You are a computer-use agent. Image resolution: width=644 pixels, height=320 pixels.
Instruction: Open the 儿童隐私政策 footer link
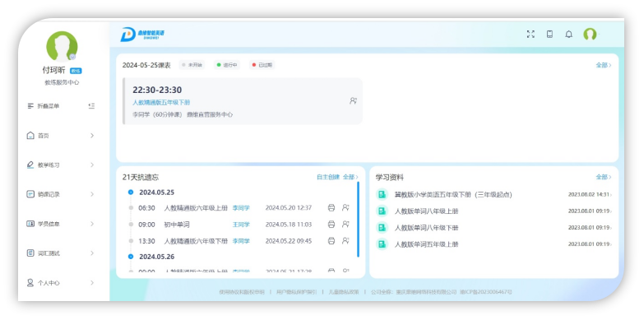pos(343,292)
